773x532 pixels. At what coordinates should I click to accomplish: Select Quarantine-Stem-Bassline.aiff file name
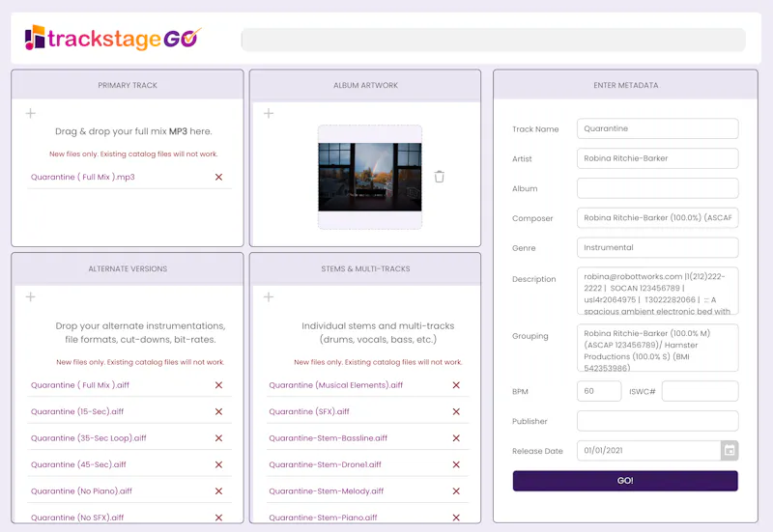[x=329, y=438]
